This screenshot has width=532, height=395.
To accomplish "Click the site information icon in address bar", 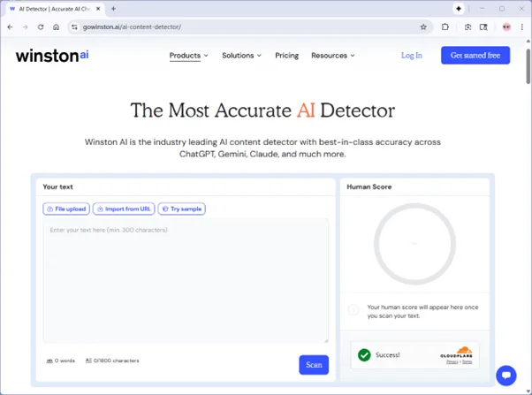I will (74, 27).
